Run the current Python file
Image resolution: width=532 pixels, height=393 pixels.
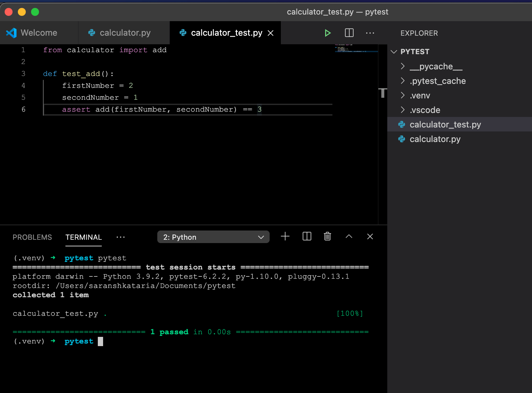pyautogui.click(x=327, y=33)
